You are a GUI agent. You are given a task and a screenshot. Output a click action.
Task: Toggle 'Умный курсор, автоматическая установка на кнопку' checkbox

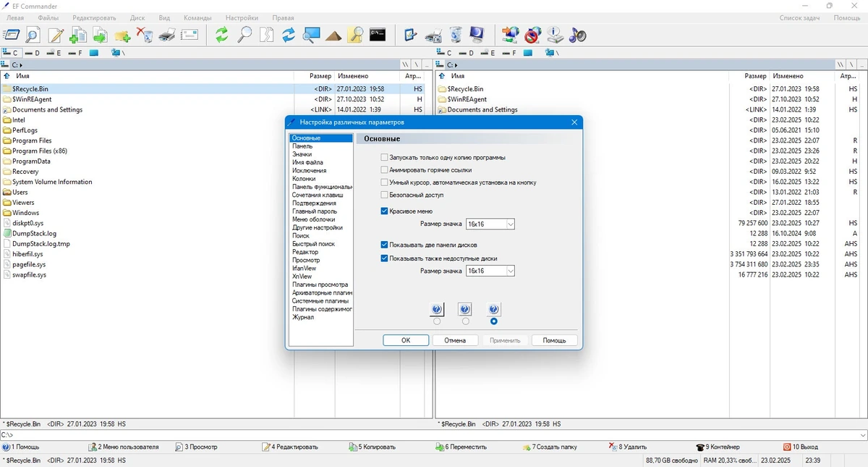tap(385, 182)
